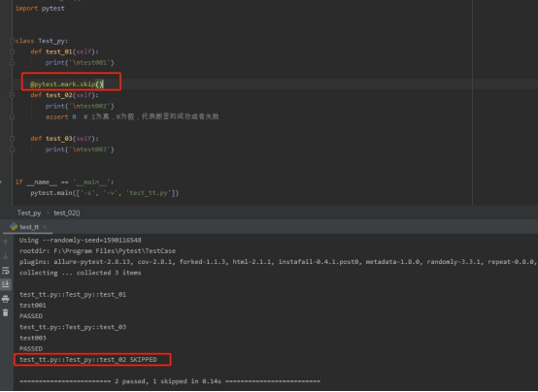Screen dimensions: 538x392
Task: Click the Down the stack trace arrow icon
Action: [6, 256]
